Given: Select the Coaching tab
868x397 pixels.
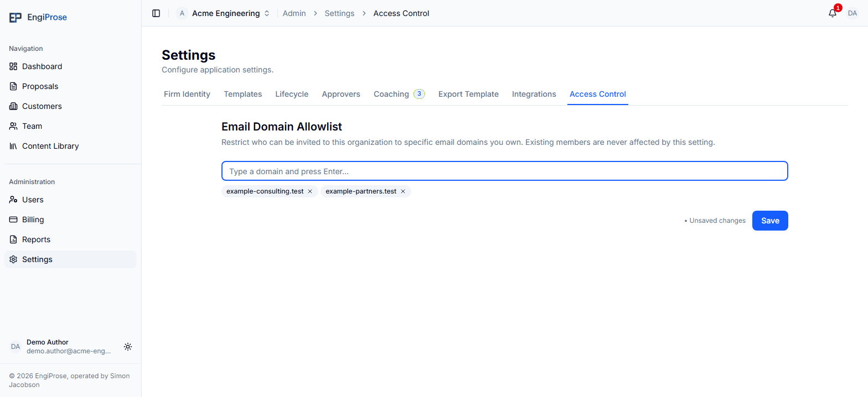Looking at the screenshot, I should 399,94.
